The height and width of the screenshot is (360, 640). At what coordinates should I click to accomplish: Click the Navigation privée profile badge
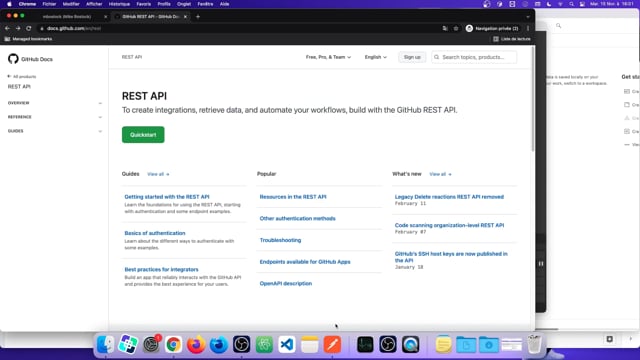coord(492,28)
